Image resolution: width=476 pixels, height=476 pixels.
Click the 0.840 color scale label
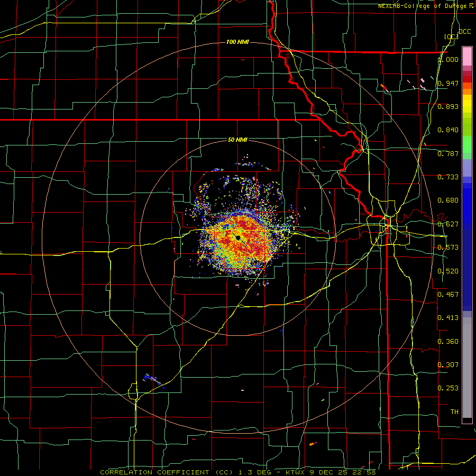coord(448,130)
